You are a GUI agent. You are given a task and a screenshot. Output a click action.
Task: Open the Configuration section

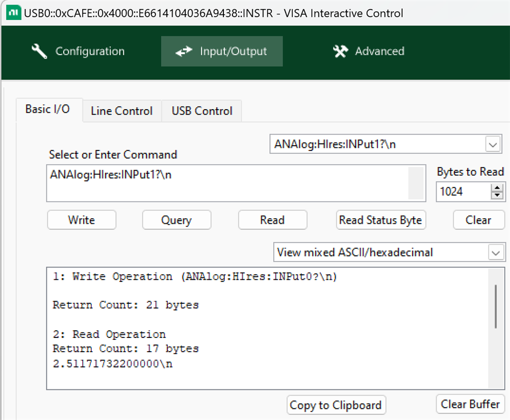[79, 51]
